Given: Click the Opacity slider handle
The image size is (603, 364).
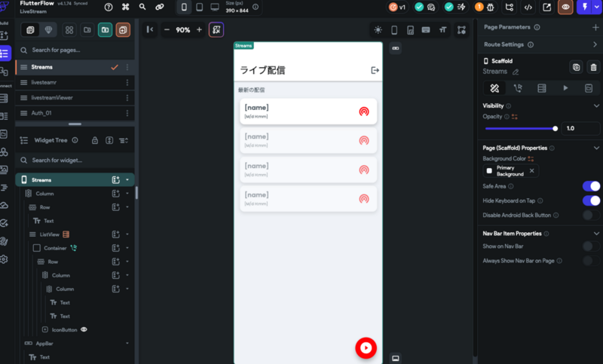Looking at the screenshot, I should pyautogui.click(x=555, y=128).
